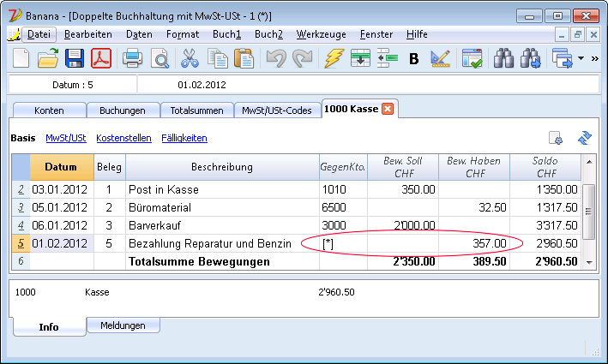Select the 'Post in Kasse' cell
The image size is (608, 364).
[x=222, y=189]
